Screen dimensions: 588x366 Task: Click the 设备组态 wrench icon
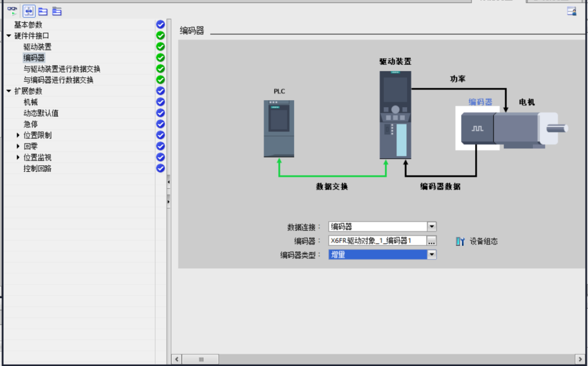461,241
